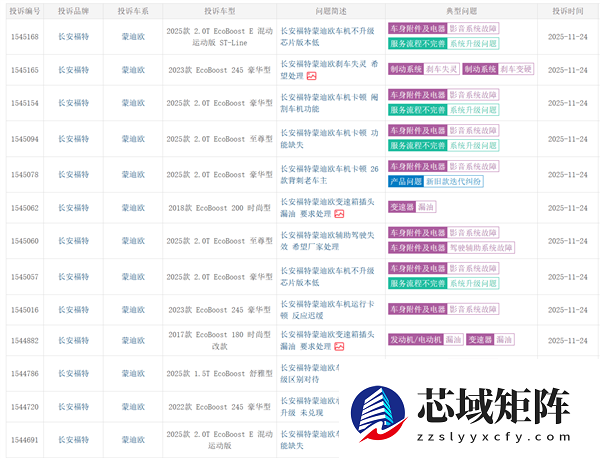Click the 投诉车系 column header

[133, 11]
